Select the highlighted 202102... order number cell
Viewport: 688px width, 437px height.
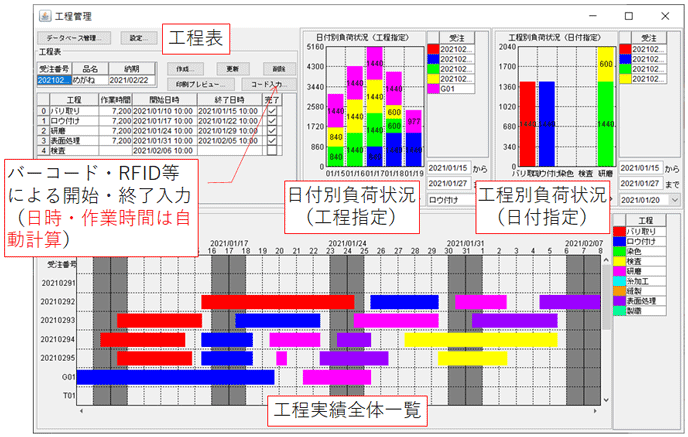(54, 80)
